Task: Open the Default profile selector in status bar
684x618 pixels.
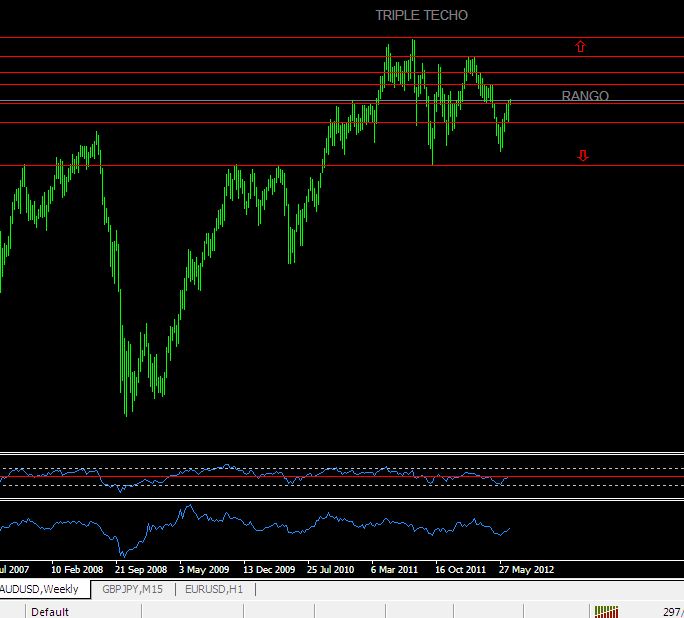Action: [50, 611]
